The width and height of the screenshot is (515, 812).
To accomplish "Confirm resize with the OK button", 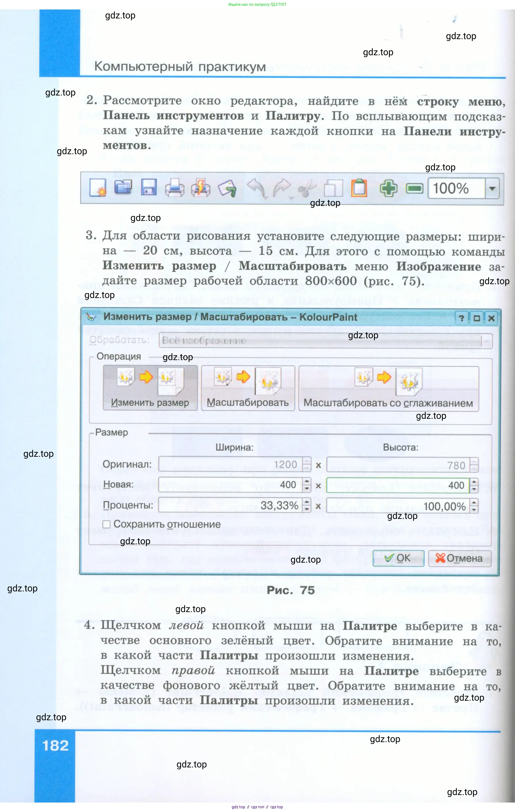I will (398, 558).
